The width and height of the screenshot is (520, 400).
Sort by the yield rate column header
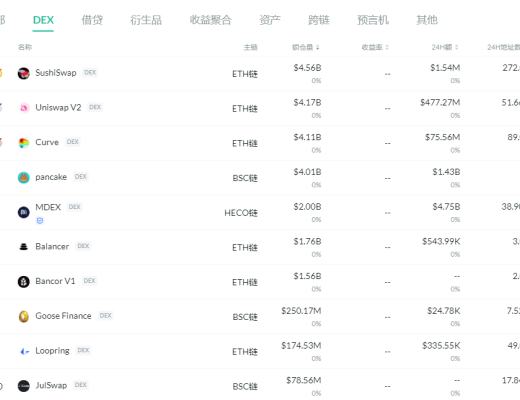375,47
